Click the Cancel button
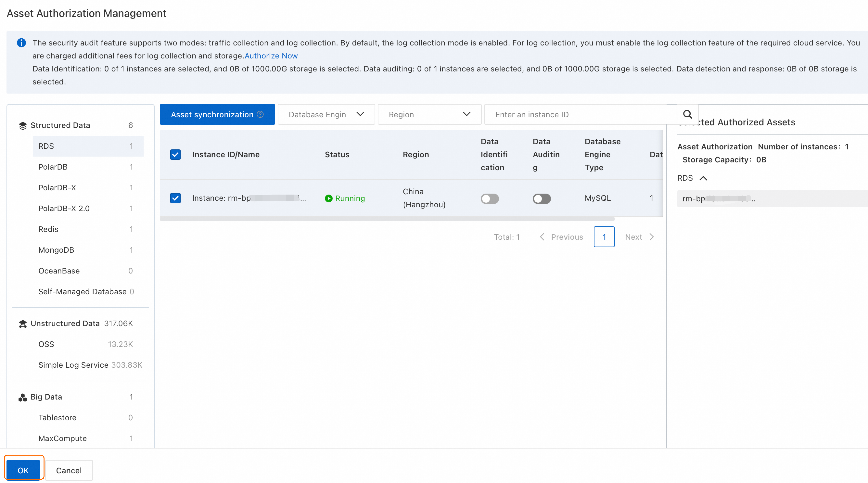This screenshot has height=483, width=868. (69, 470)
